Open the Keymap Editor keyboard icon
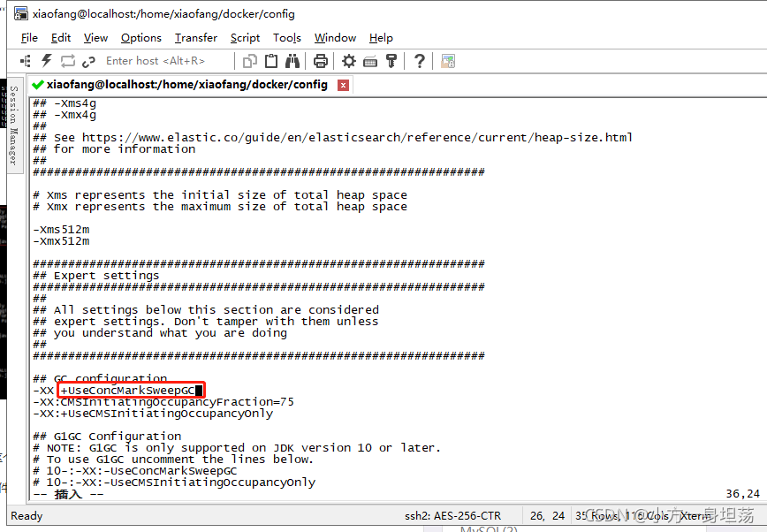This screenshot has height=532, width=767. tap(370, 62)
